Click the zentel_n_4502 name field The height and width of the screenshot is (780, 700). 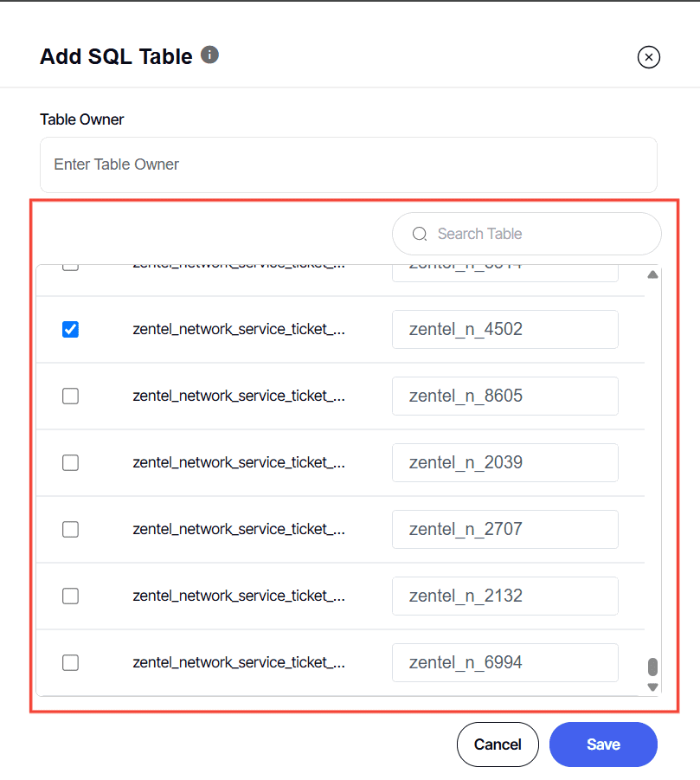[504, 329]
